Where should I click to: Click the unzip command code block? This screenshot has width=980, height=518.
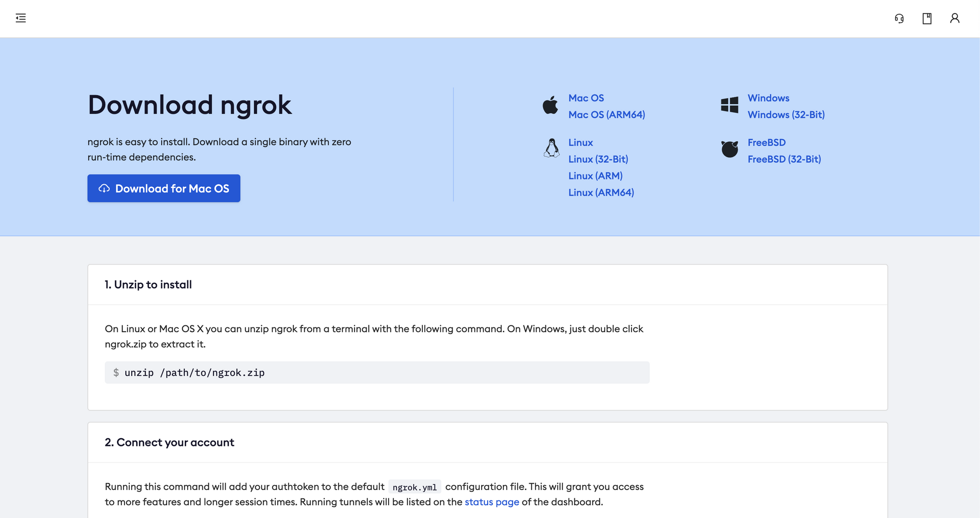(377, 372)
